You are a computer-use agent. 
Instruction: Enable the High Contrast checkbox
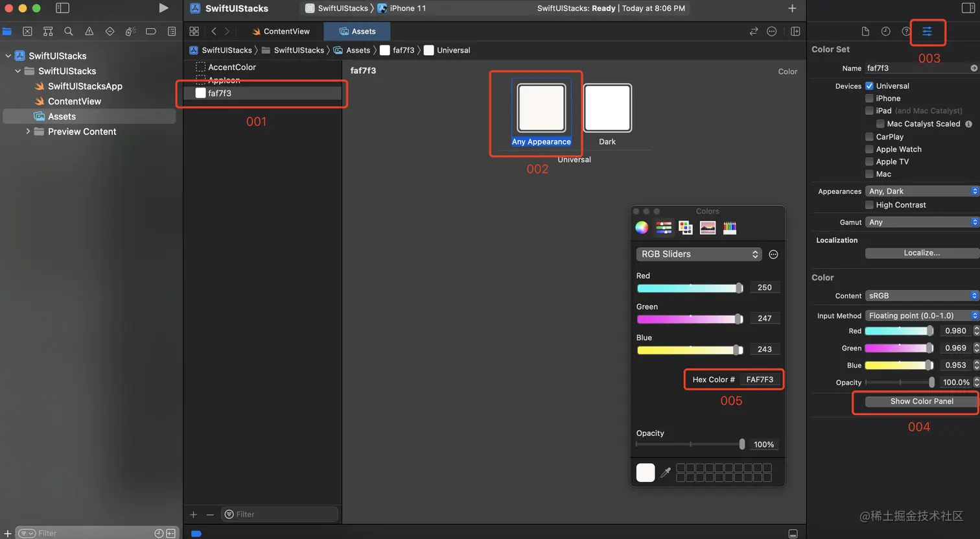click(869, 205)
